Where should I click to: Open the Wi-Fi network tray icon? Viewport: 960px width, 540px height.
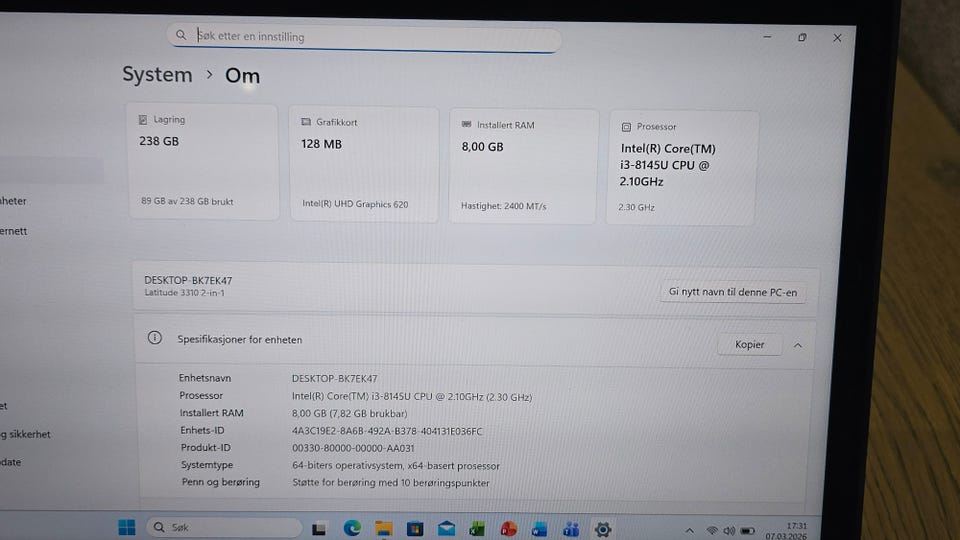click(711, 531)
